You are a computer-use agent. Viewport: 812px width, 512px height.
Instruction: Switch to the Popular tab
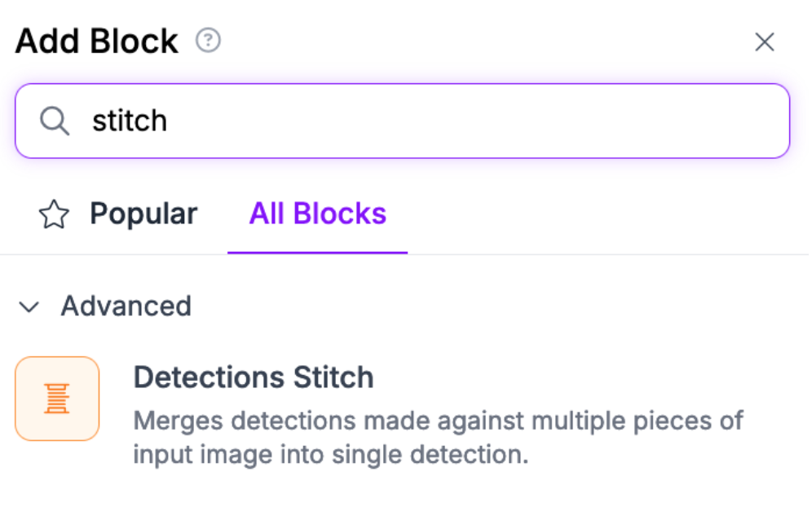click(x=143, y=214)
